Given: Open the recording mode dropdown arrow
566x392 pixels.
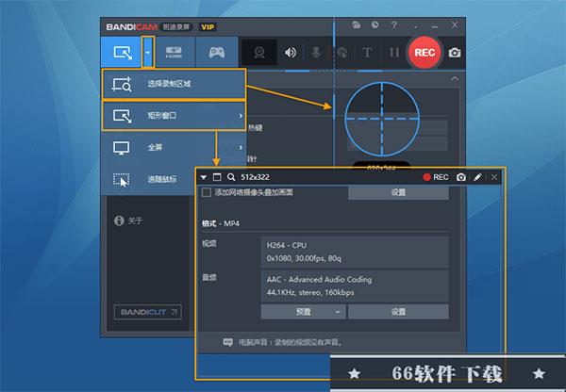Looking at the screenshot, I should coord(148,52).
